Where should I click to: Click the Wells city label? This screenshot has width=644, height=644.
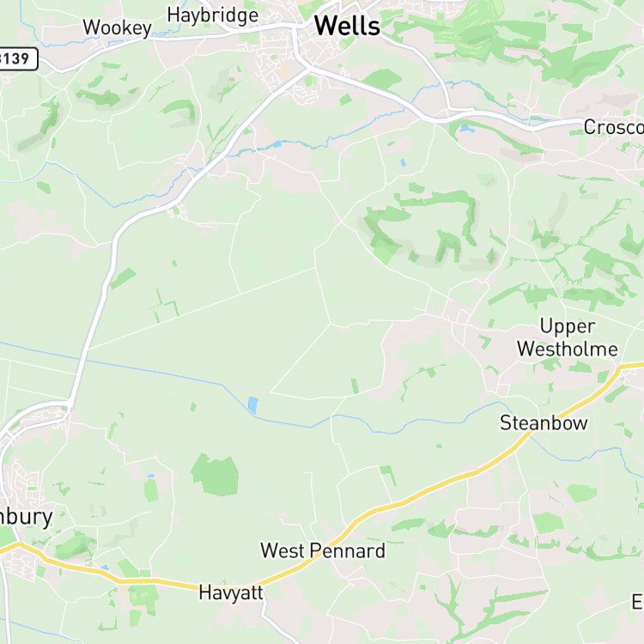point(347,26)
